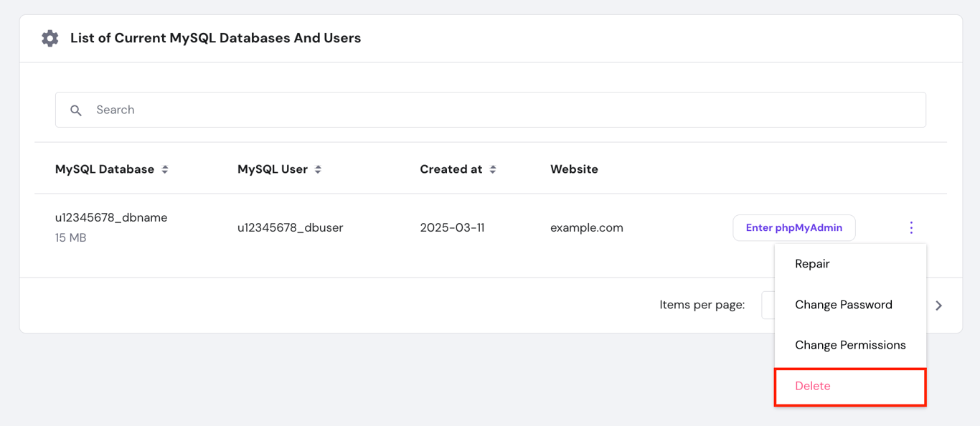Select Repair from the context menu
Screen dimensions: 980x426
click(x=811, y=263)
